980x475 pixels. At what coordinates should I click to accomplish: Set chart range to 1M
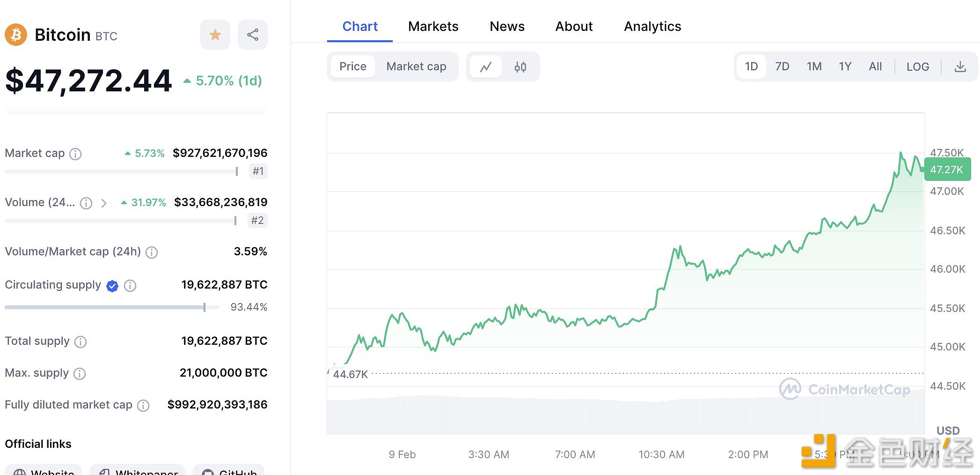click(x=814, y=67)
